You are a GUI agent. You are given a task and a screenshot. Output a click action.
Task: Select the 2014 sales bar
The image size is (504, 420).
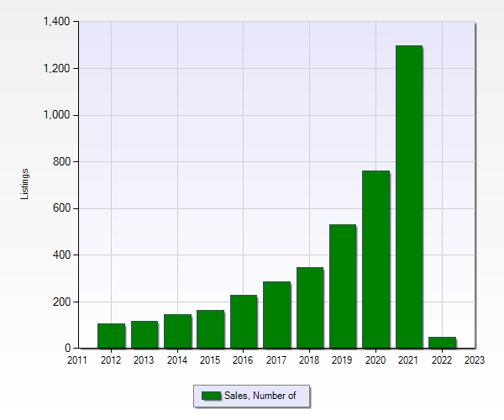pos(177,331)
